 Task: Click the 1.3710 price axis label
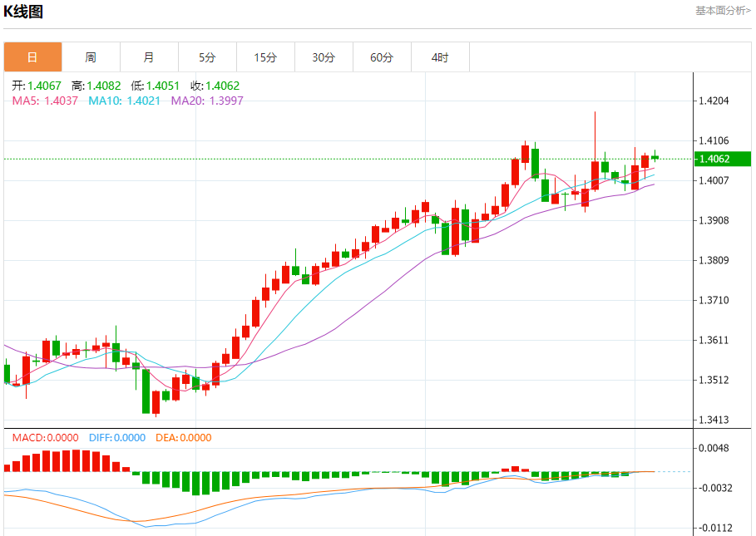click(x=714, y=300)
